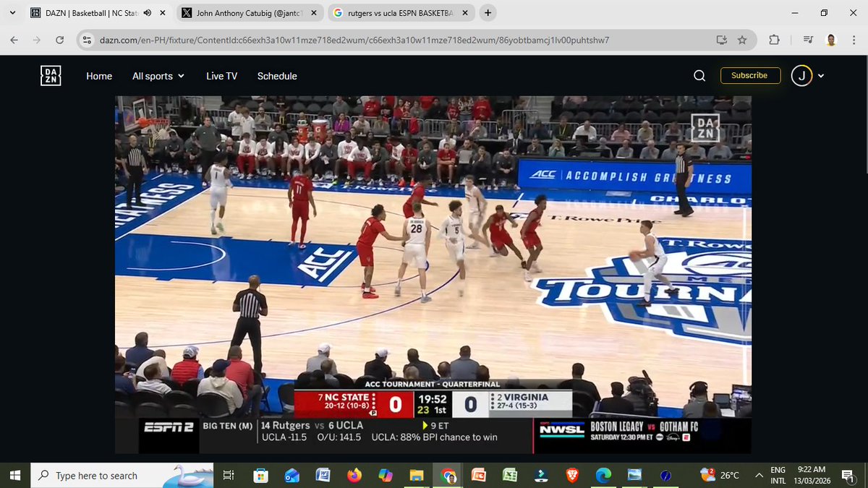
Task: Close the John Anthony Catubig tab
Action: 314,13
